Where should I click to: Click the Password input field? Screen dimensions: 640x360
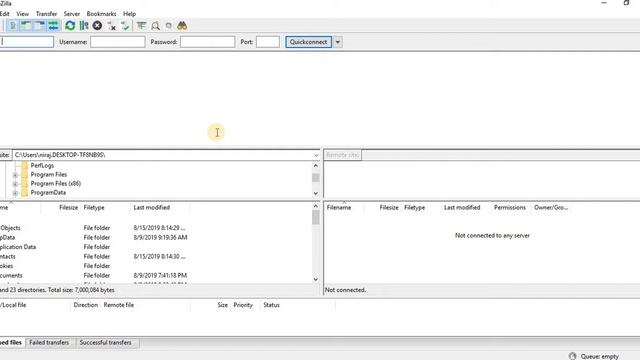click(207, 42)
